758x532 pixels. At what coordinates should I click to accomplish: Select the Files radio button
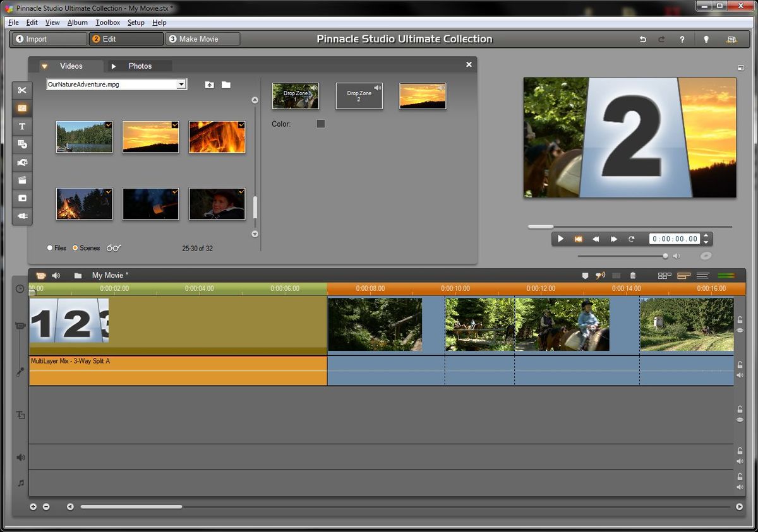pyautogui.click(x=50, y=248)
